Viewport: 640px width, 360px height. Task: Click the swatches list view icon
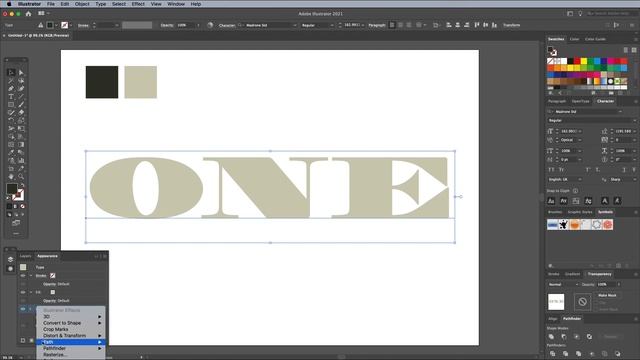(x=626, y=50)
